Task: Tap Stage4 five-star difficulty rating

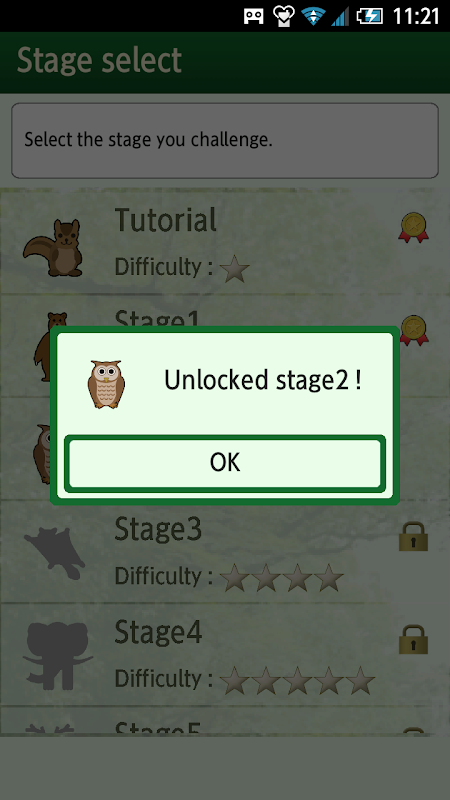Action: click(x=297, y=680)
